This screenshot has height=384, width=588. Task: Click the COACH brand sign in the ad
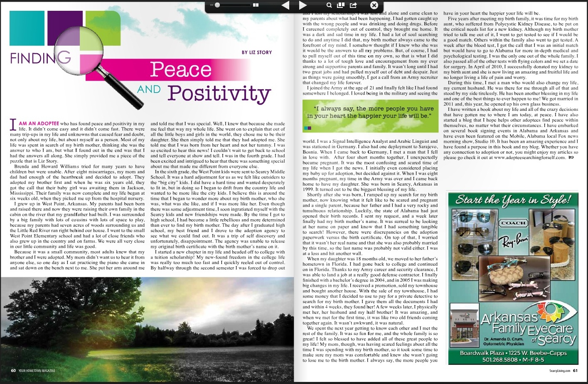coord(514,223)
